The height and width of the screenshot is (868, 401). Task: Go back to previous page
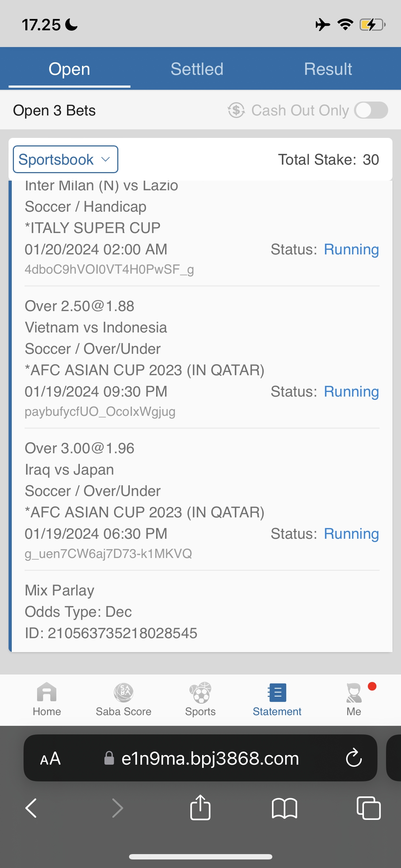tap(31, 808)
